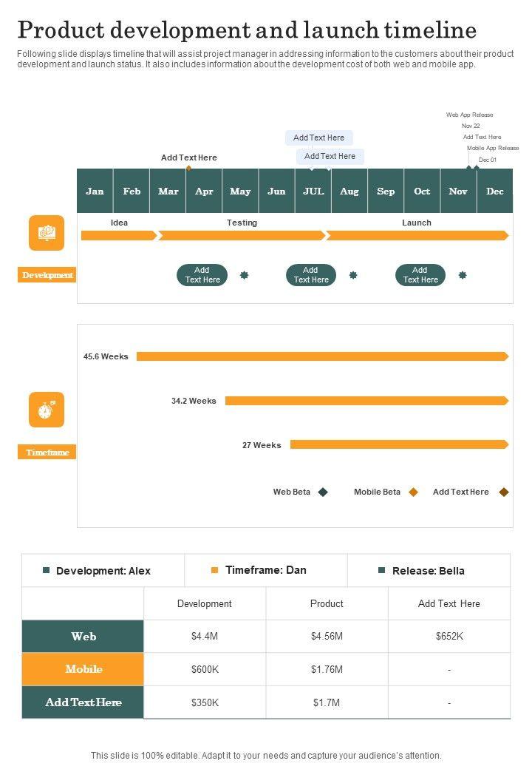The height and width of the screenshot is (769, 532).
Task: Select the Mar month cell
Action: 168,191
